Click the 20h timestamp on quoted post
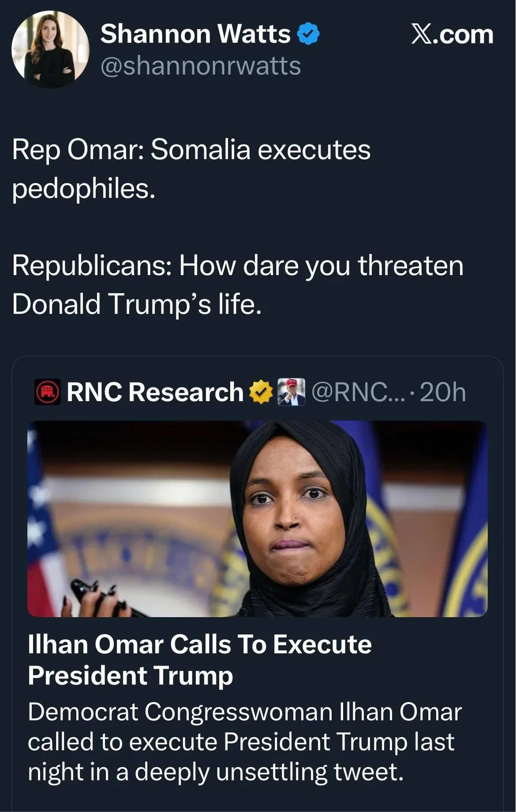This screenshot has width=516, height=812. pos(443,392)
